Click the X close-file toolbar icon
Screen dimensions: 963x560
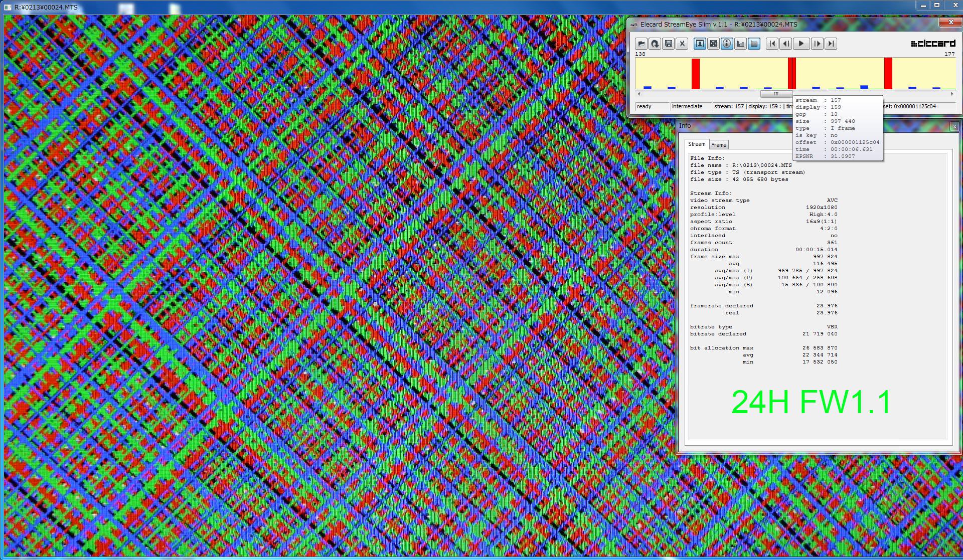click(x=682, y=44)
